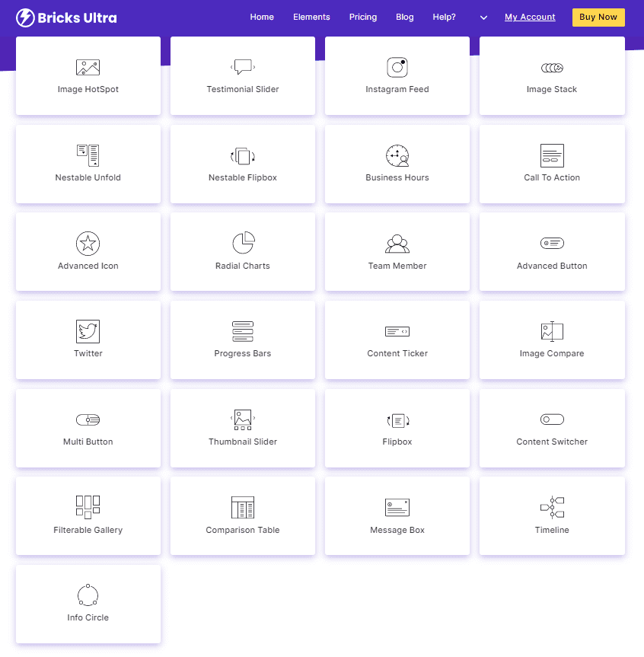This screenshot has height=657, width=644.
Task: Click the Image Compare icon
Action: tap(552, 331)
